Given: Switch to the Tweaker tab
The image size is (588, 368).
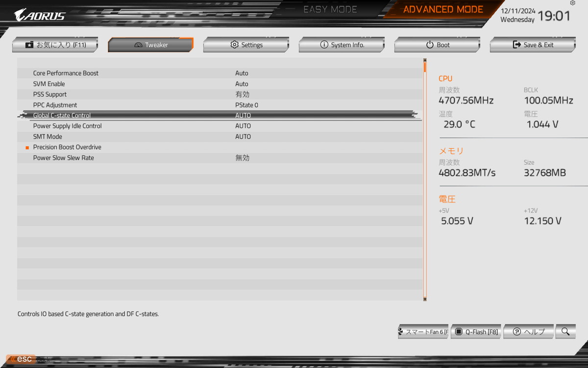Looking at the screenshot, I should point(150,45).
